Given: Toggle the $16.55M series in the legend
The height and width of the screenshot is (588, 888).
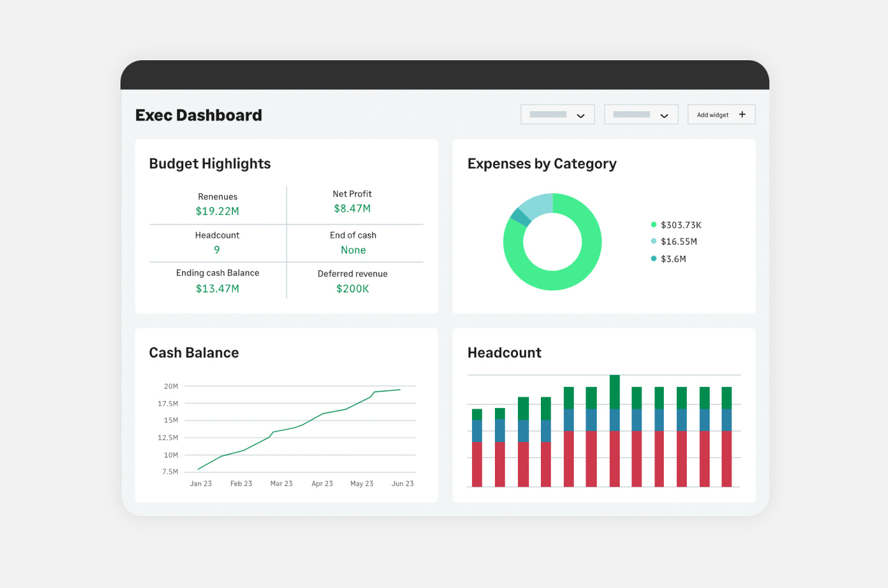Looking at the screenshot, I should (675, 242).
